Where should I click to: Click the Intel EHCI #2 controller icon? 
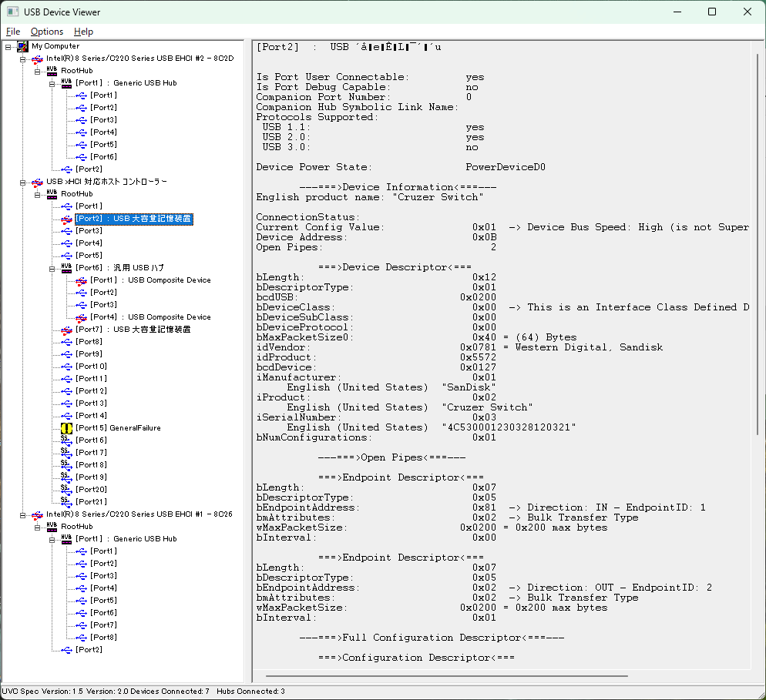[37, 59]
